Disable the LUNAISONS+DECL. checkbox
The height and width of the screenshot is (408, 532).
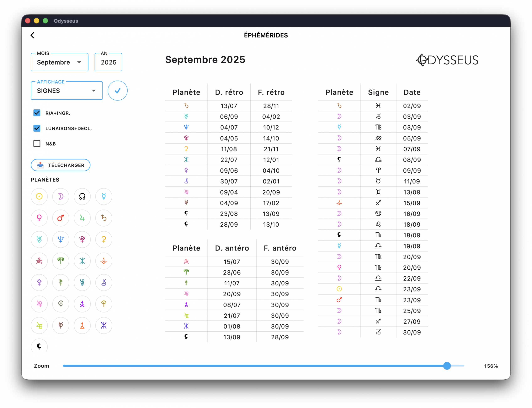(37, 128)
